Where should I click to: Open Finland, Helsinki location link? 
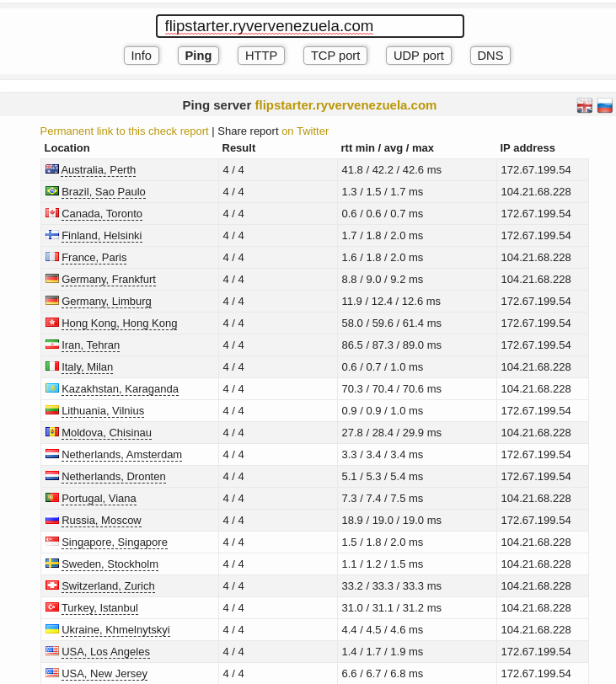tap(102, 236)
